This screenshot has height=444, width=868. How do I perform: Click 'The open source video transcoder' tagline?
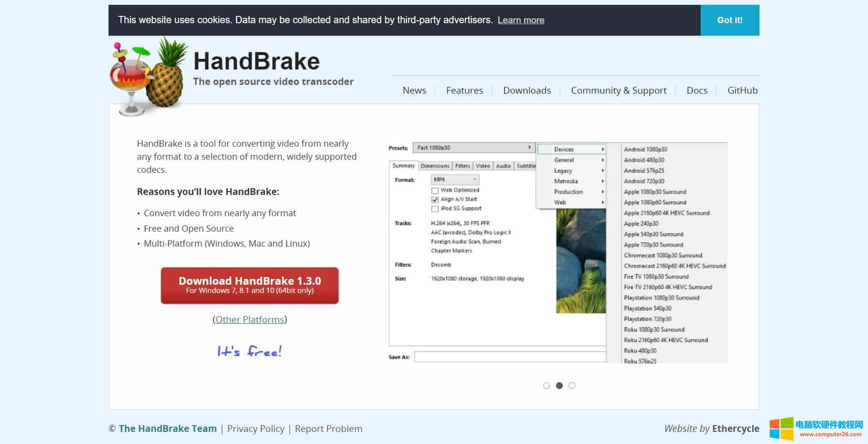tap(273, 82)
